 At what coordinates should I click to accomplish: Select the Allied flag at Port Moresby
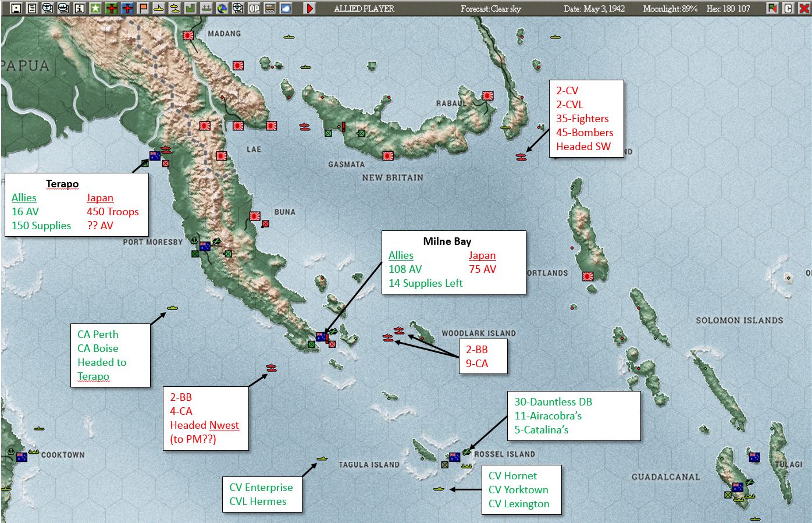point(205,246)
